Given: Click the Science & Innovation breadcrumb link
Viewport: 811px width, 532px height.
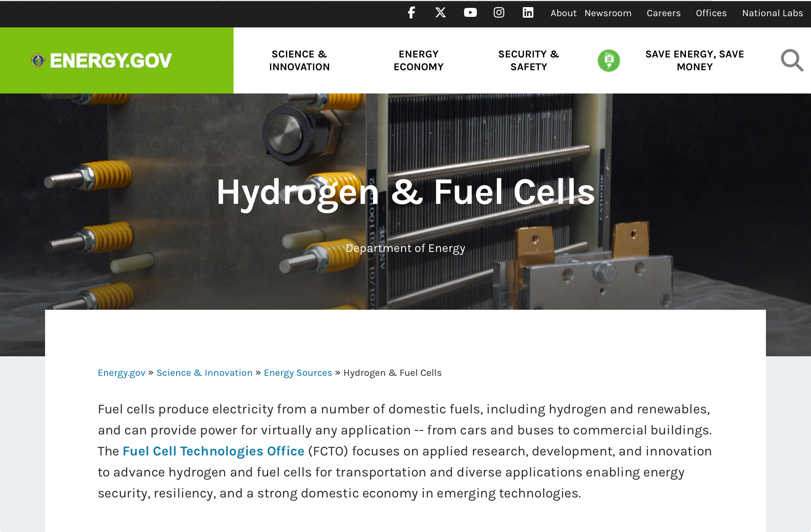Looking at the screenshot, I should (x=204, y=373).
